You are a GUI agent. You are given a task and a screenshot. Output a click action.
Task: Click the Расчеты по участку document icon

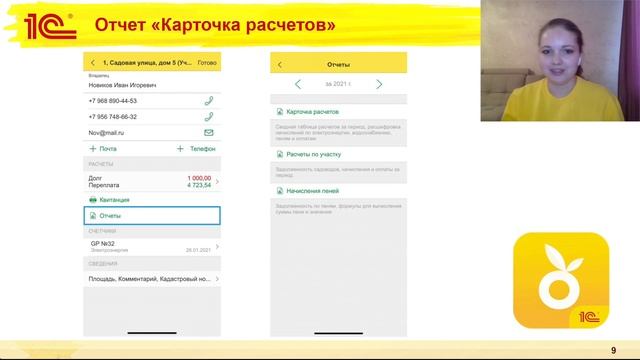pyautogui.click(x=280, y=154)
